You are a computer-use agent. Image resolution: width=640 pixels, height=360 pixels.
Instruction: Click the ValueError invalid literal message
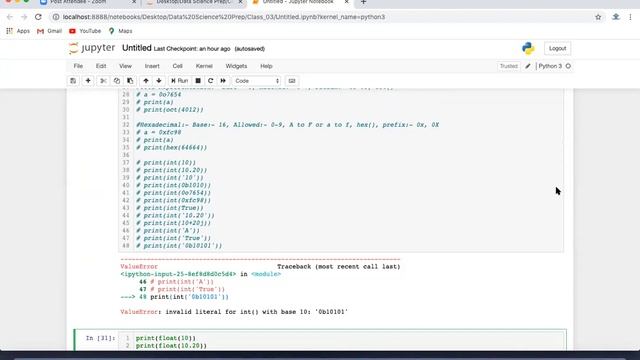(x=234, y=312)
